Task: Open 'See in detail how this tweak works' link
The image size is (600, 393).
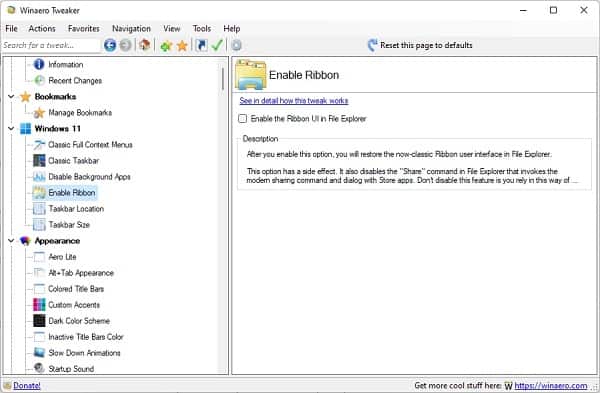Action: click(x=293, y=101)
